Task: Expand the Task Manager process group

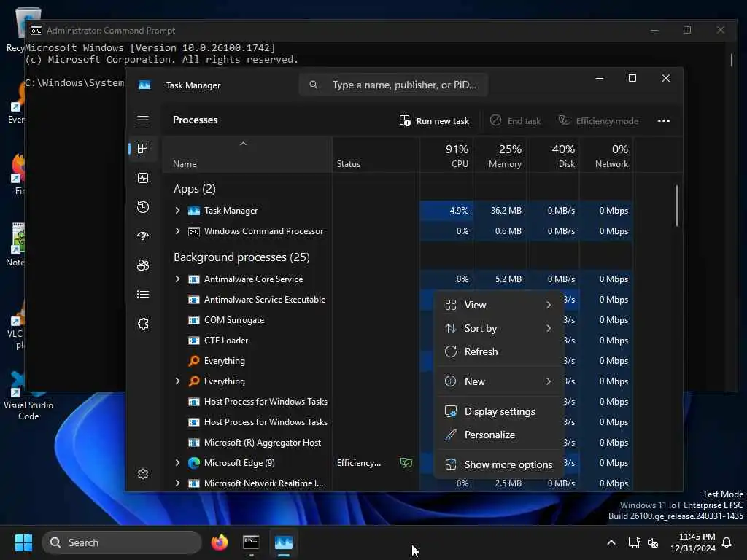Action: coord(178,211)
